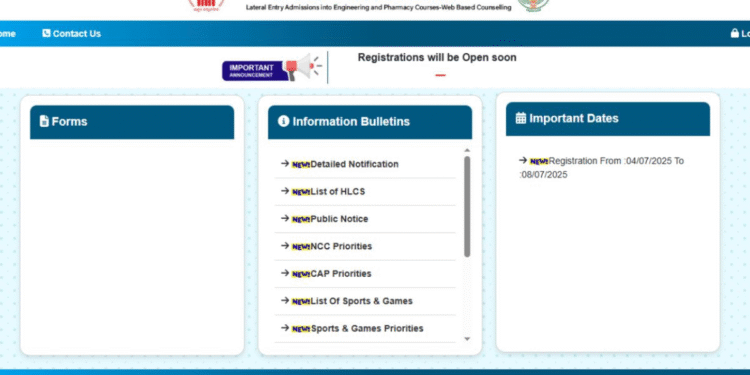Open the List of HLCS bulletin
This screenshot has width=750, height=375.
coord(338,191)
